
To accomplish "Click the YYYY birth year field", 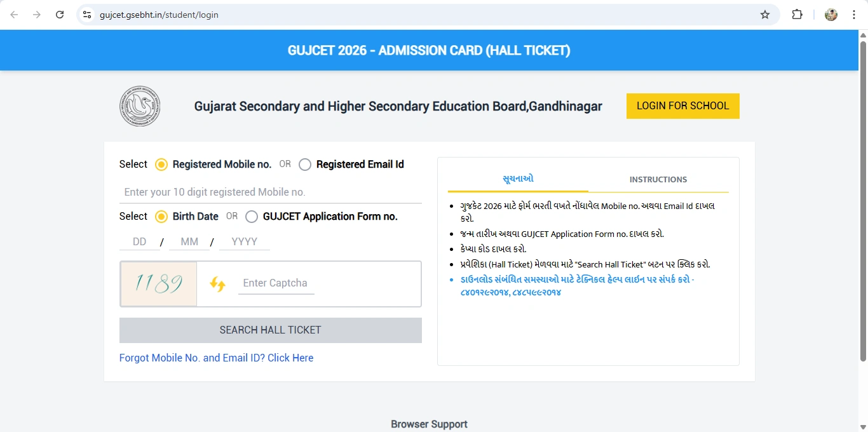I will (244, 241).
